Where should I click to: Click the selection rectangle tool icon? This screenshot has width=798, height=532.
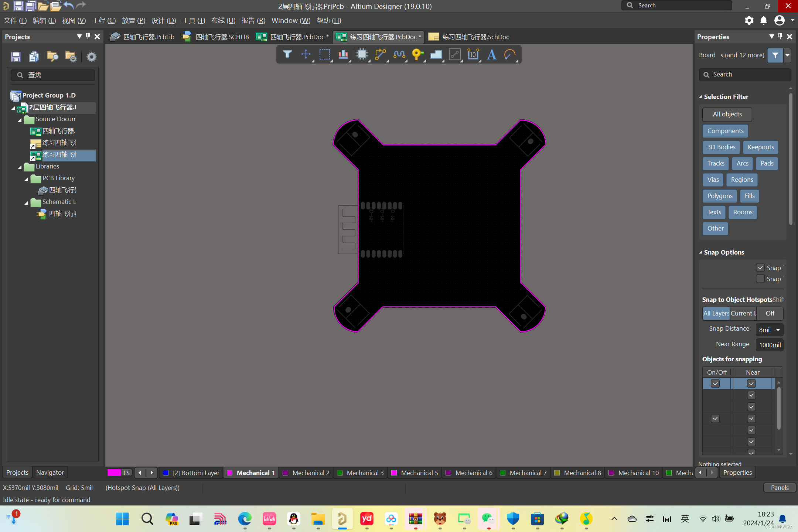324,55
